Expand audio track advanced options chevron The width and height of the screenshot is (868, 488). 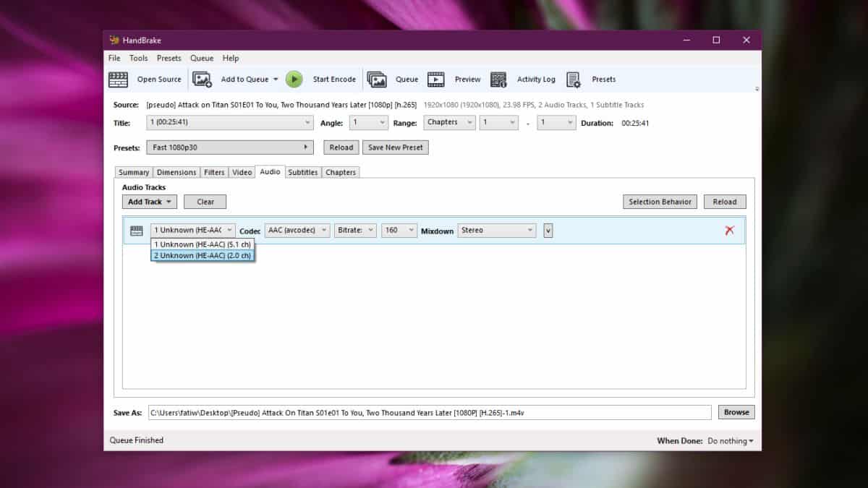[x=548, y=231]
